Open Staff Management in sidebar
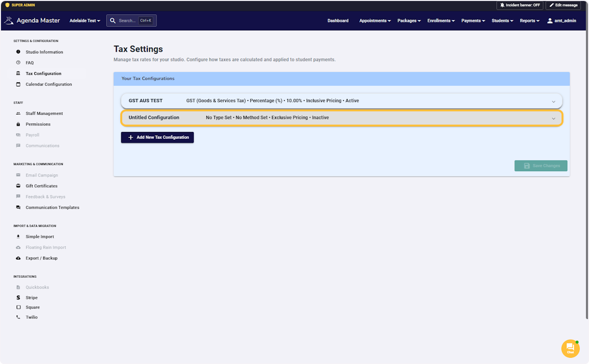Viewport: 589px width, 364px height. [44, 113]
